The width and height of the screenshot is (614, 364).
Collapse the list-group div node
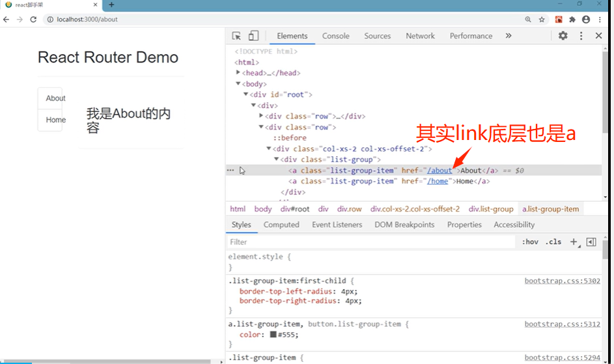click(277, 159)
